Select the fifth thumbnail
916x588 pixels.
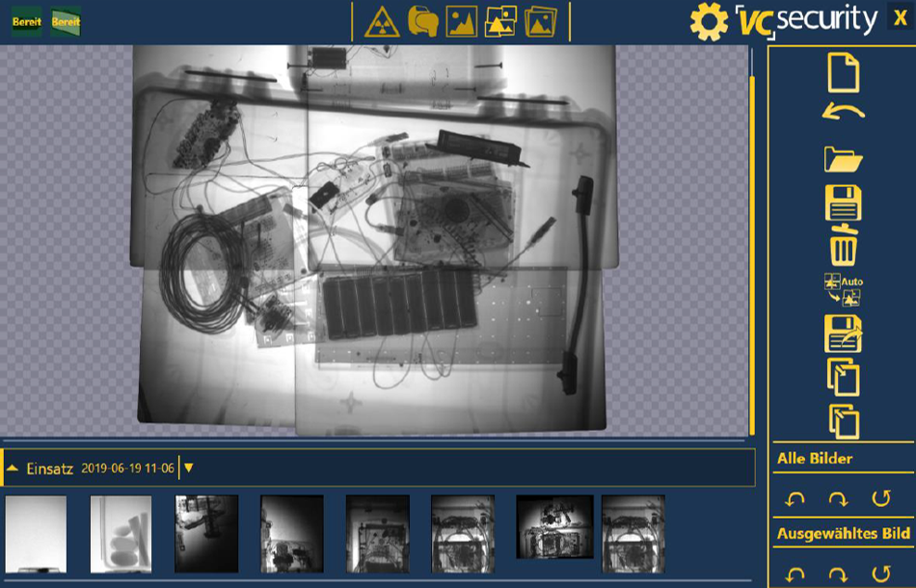point(377,534)
